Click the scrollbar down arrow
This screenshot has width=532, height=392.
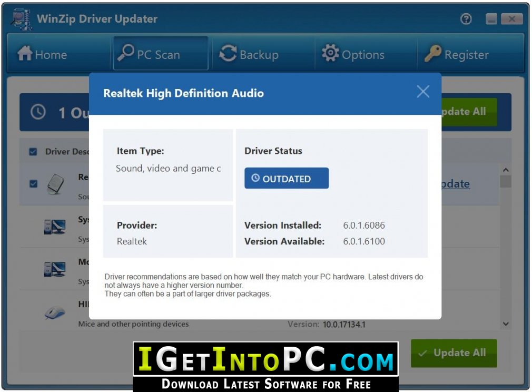coord(506,324)
